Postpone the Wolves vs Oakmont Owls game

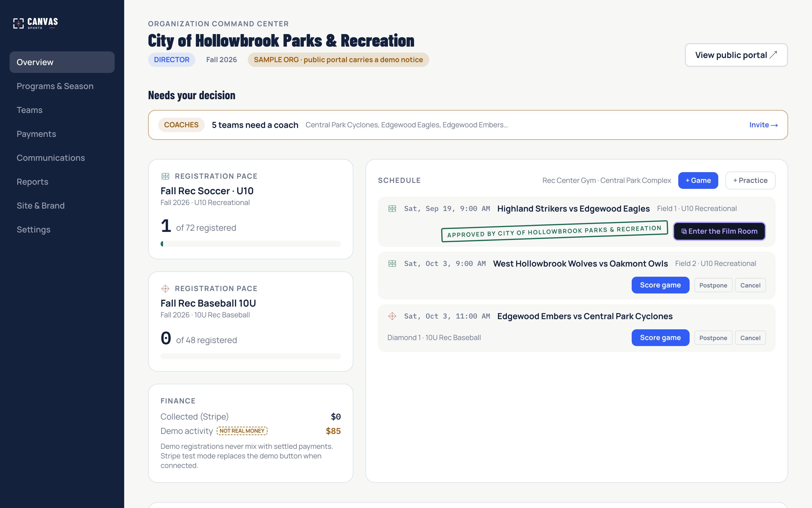[713, 285]
